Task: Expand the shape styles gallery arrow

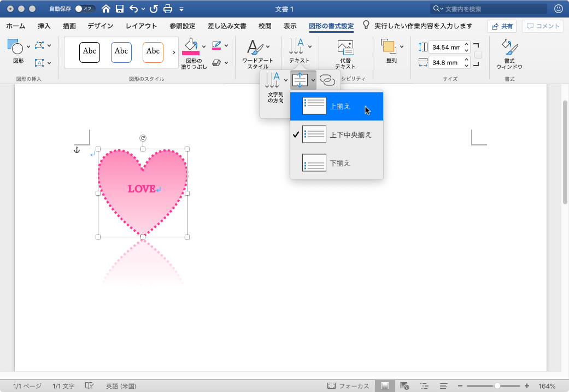Action: click(174, 52)
